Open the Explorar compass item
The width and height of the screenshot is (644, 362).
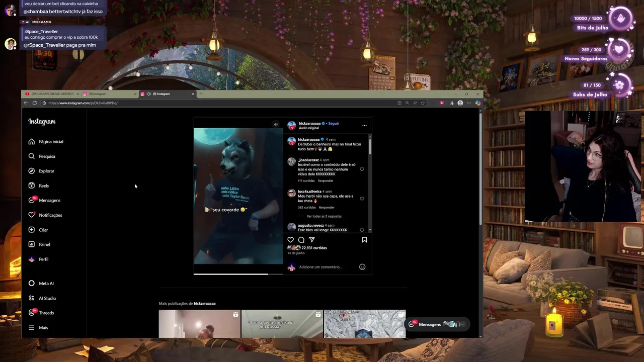[41, 171]
